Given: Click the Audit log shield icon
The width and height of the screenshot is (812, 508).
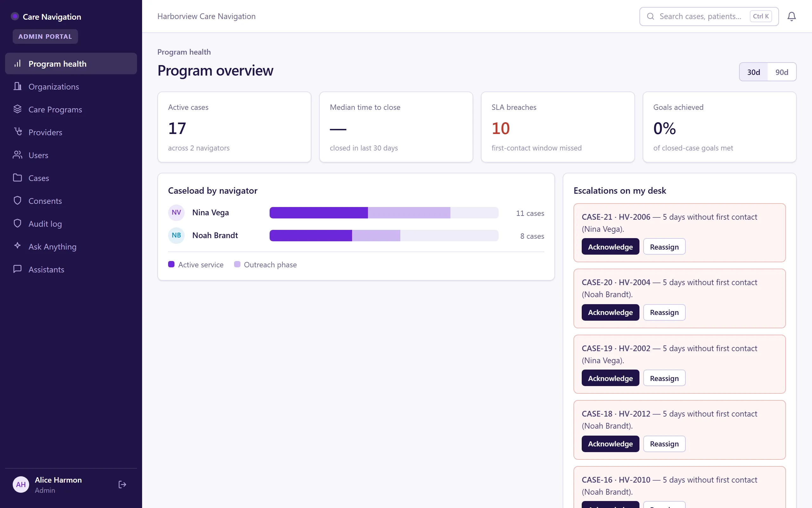Looking at the screenshot, I should (17, 224).
